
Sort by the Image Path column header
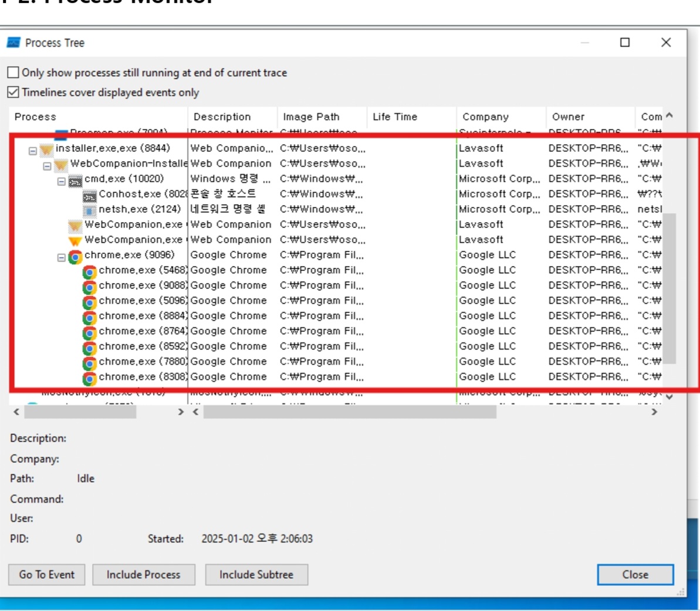coord(322,117)
